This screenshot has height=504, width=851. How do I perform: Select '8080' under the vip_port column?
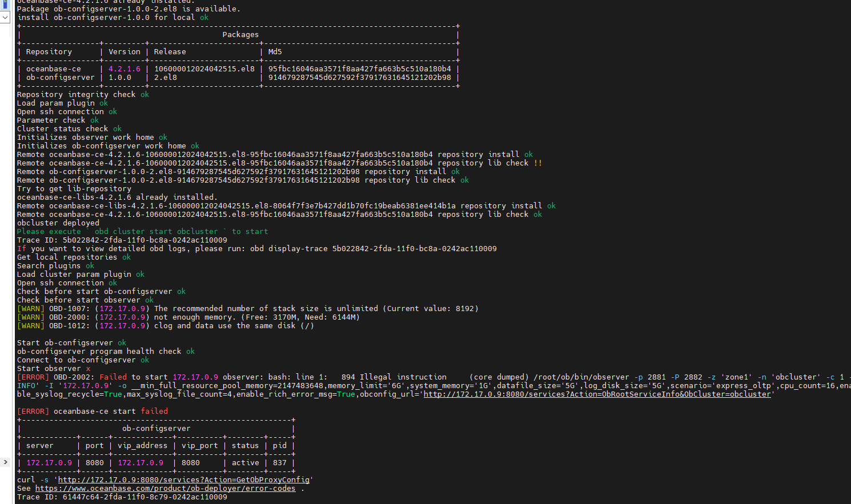pos(191,463)
